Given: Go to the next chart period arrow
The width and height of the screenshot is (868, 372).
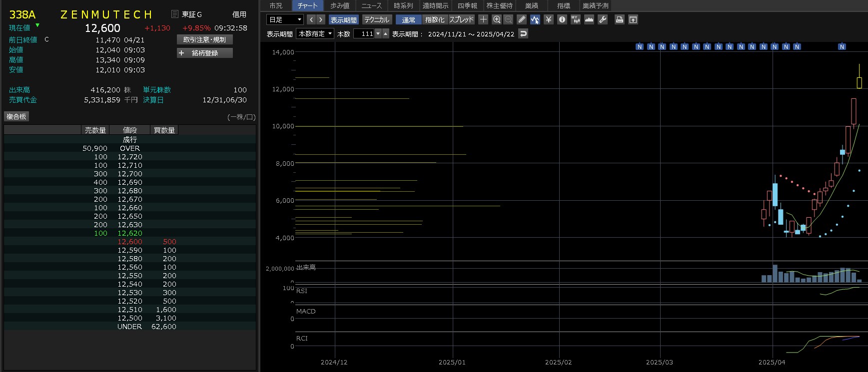Looking at the screenshot, I should pos(321,19).
